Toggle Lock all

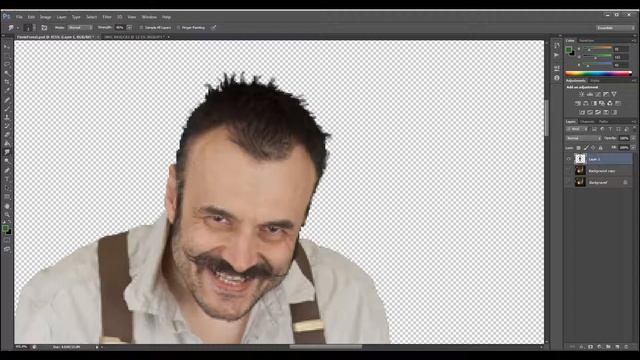pos(600,148)
